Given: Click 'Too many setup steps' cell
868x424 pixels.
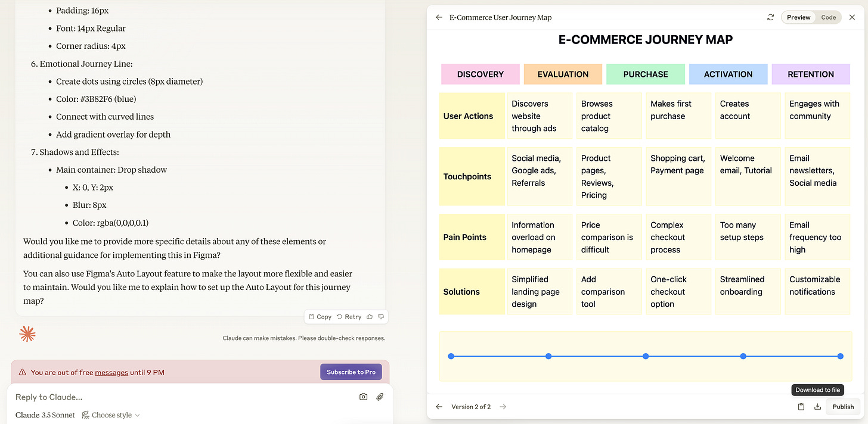Looking at the screenshot, I should click(x=748, y=237).
